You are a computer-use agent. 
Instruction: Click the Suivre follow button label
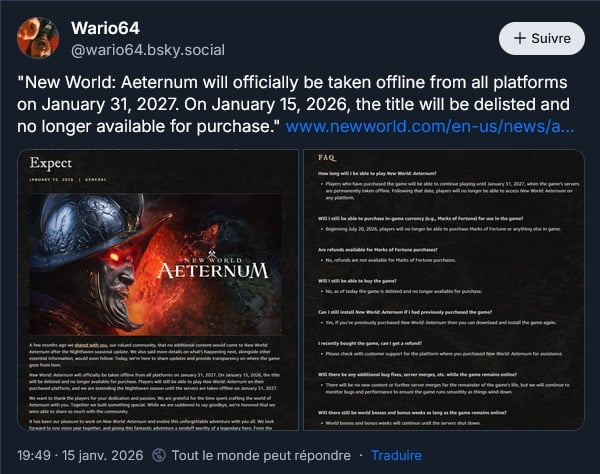click(551, 38)
